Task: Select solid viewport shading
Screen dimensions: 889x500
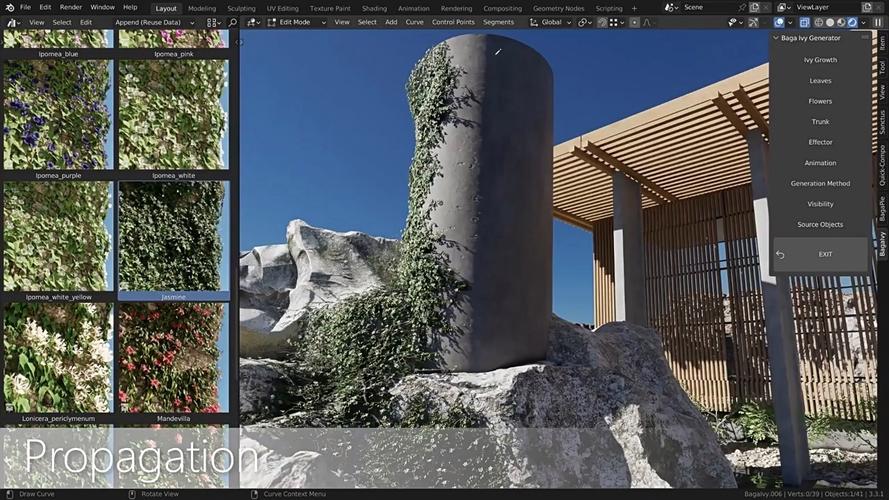Action: tap(830, 23)
